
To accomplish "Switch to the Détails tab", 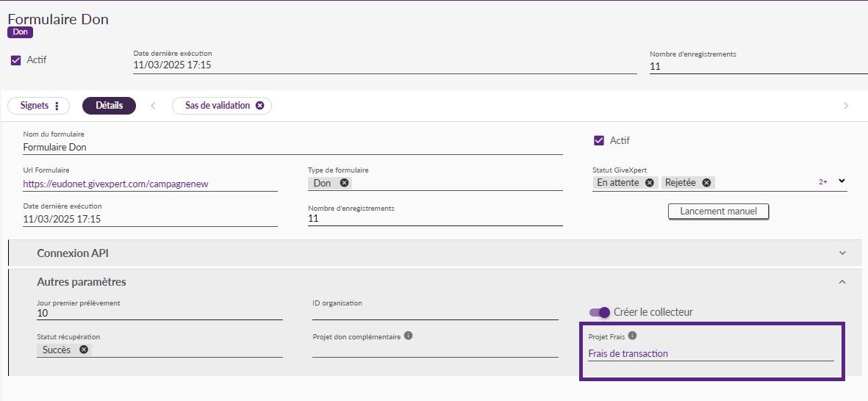I will 109,106.
